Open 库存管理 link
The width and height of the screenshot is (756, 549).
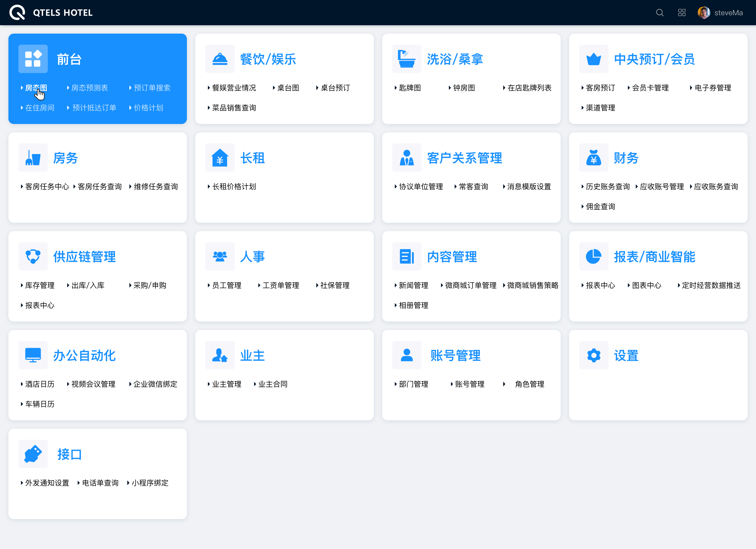tap(40, 285)
